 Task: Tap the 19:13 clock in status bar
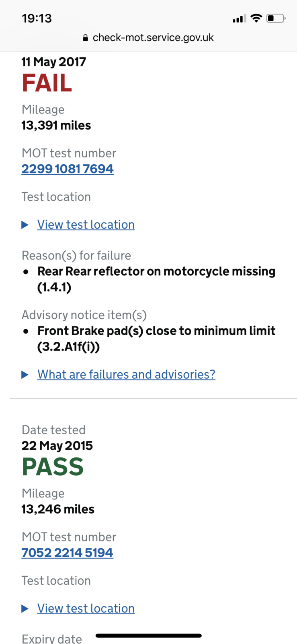[37, 19]
